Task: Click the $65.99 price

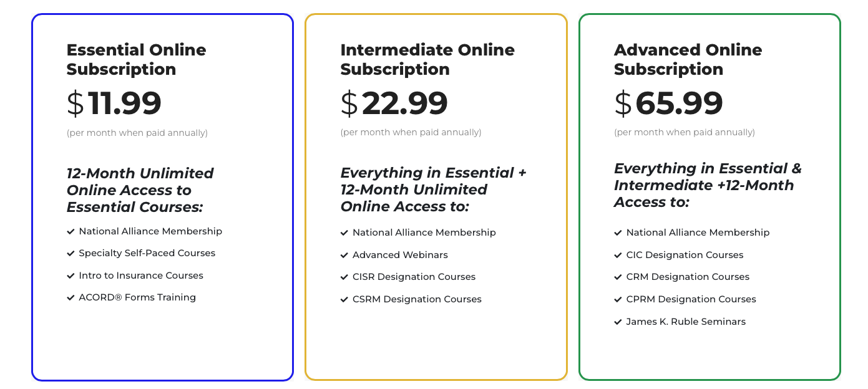Action: click(669, 103)
